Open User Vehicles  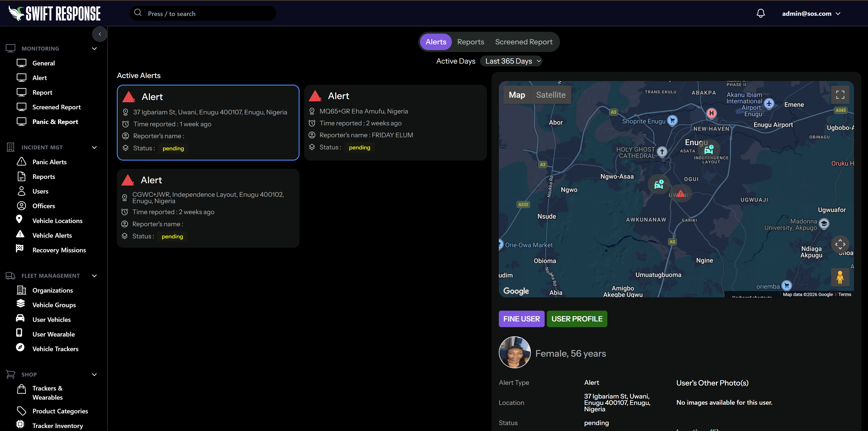(x=52, y=319)
